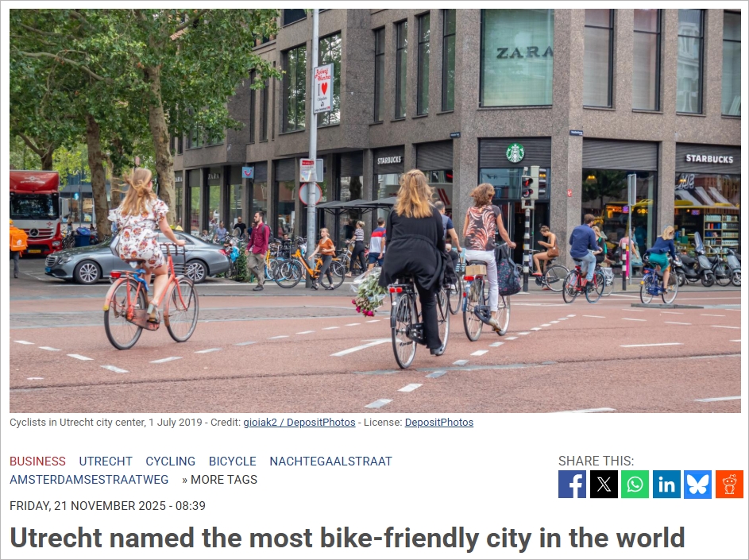749x560 pixels.
Task: Open the CYCLING tag
Action: tap(171, 461)
